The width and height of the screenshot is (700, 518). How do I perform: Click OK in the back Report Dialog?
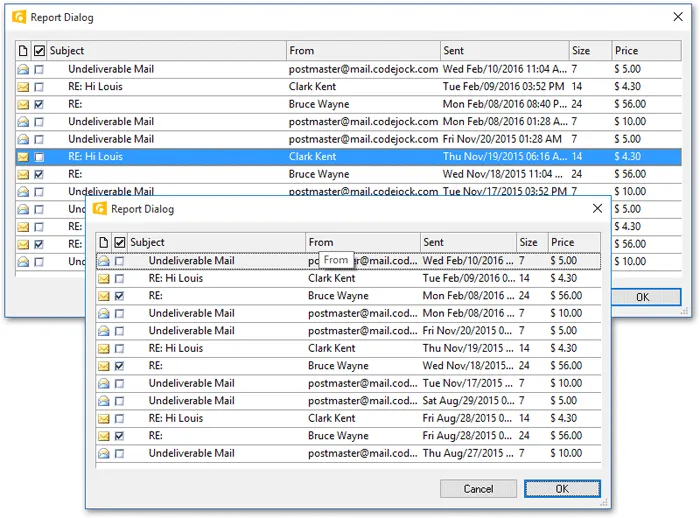[x=646, y=297]
